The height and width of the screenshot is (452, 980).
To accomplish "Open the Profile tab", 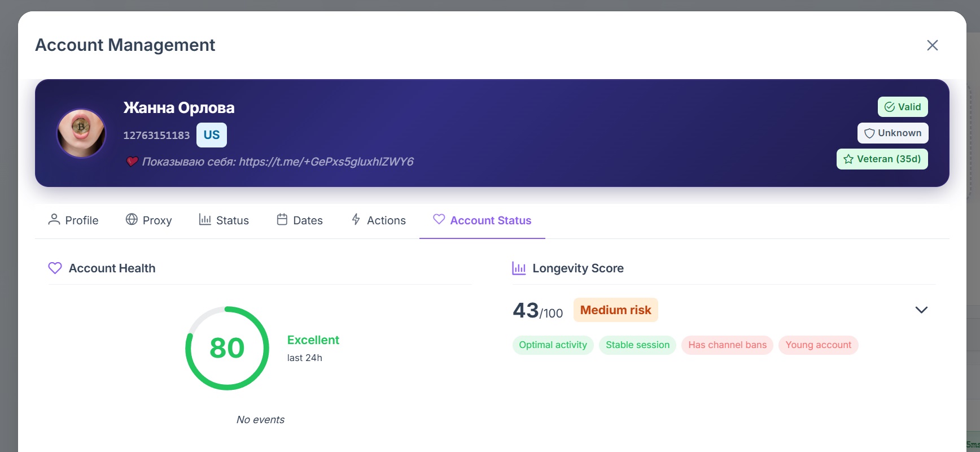I will pyautogui.click(x=73, y=220).
